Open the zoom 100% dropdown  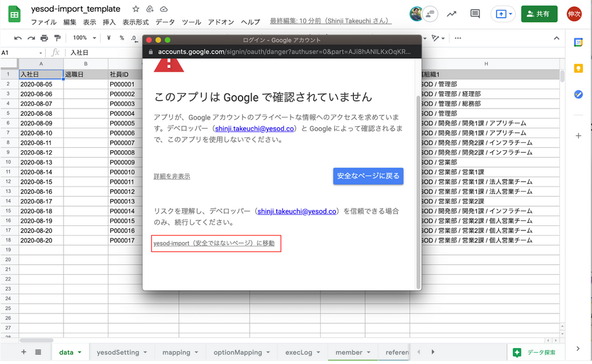click(84, 38)
